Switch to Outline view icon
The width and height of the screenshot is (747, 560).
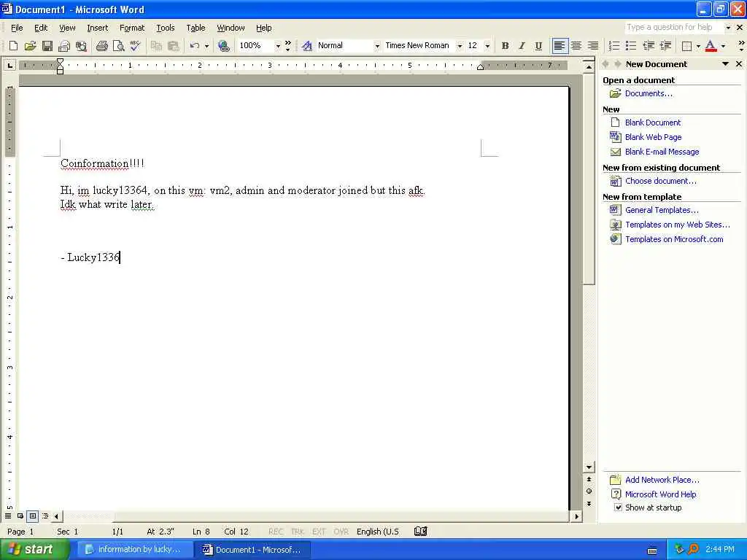coord(44,516)
